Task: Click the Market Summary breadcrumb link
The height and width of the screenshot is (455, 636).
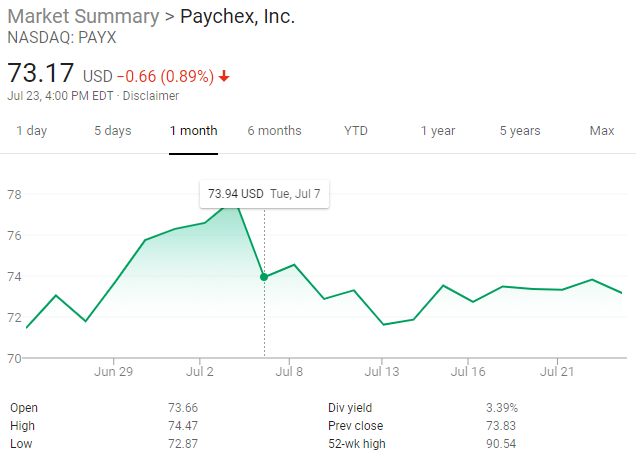Action: click(83, 17)
